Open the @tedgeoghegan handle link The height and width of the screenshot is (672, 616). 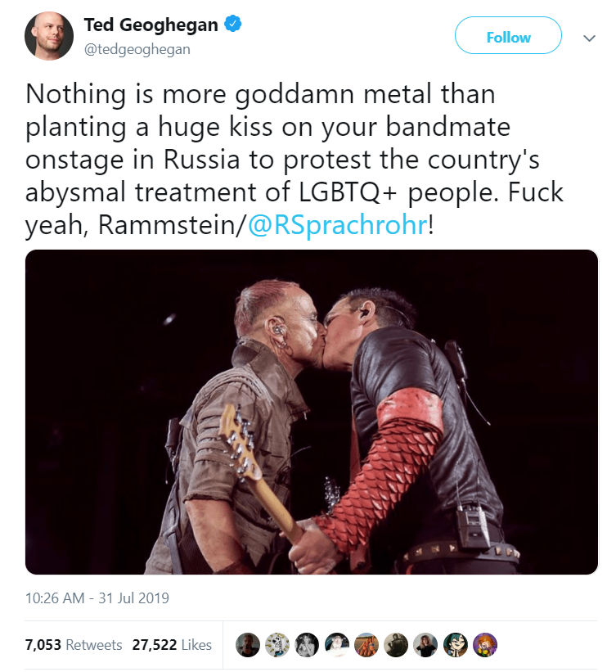[137, 49]
